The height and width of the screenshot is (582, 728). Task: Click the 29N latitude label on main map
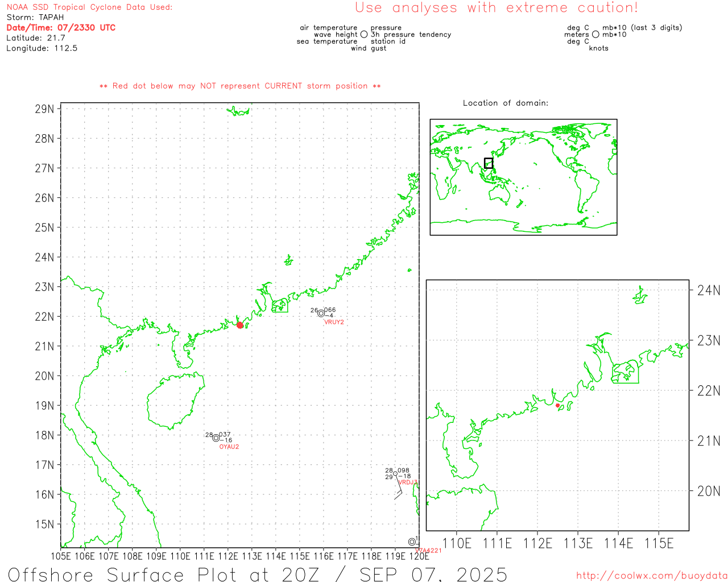pos(45,109)
